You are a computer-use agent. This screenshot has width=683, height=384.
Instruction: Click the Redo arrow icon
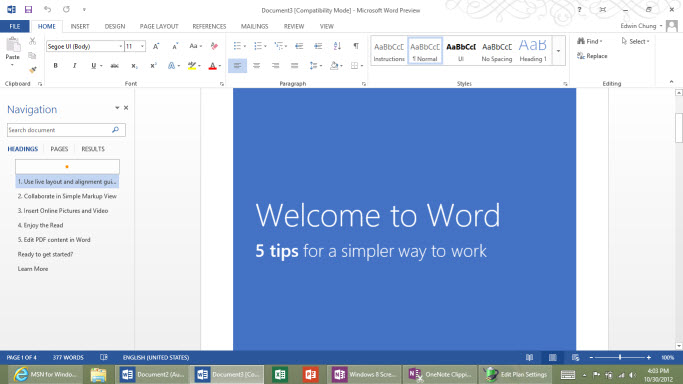(x=66, y=9)
